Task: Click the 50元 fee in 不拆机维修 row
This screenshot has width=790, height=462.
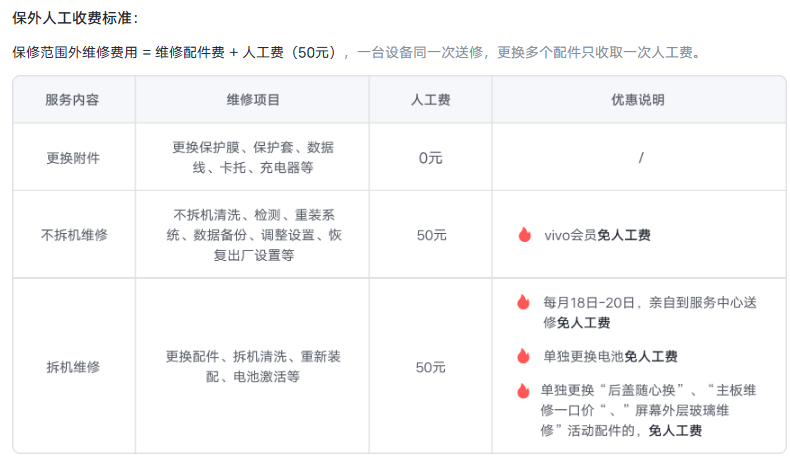Action: tap(431, 235)
